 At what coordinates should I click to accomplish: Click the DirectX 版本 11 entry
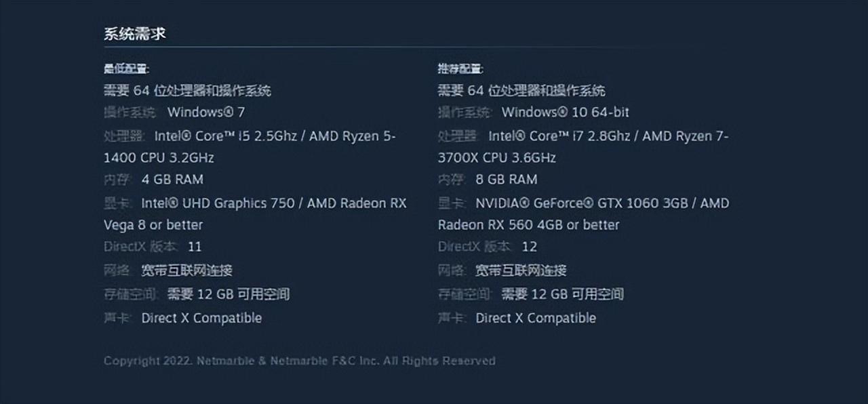[x=153, y=247]
